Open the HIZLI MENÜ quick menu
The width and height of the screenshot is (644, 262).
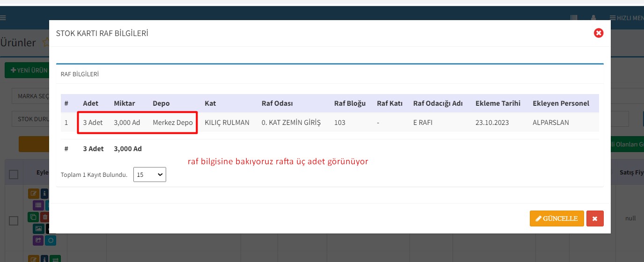point(626,18)
